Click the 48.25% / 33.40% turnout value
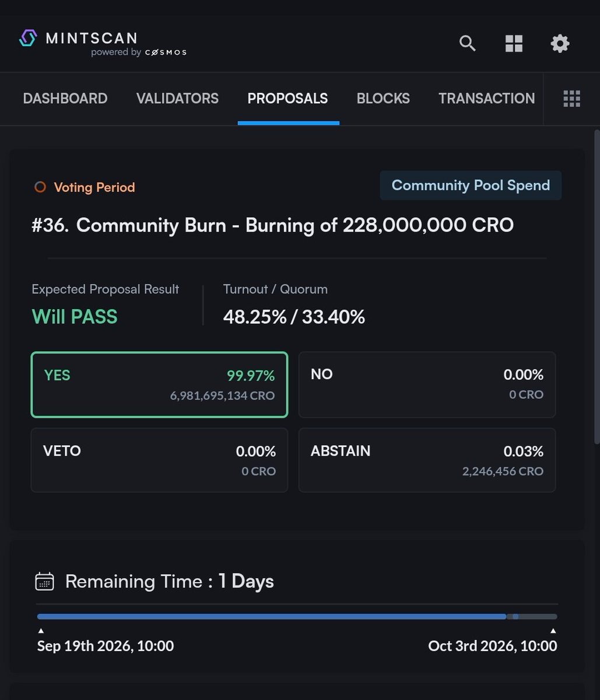The image size is (600, 700). pos(294,317)
